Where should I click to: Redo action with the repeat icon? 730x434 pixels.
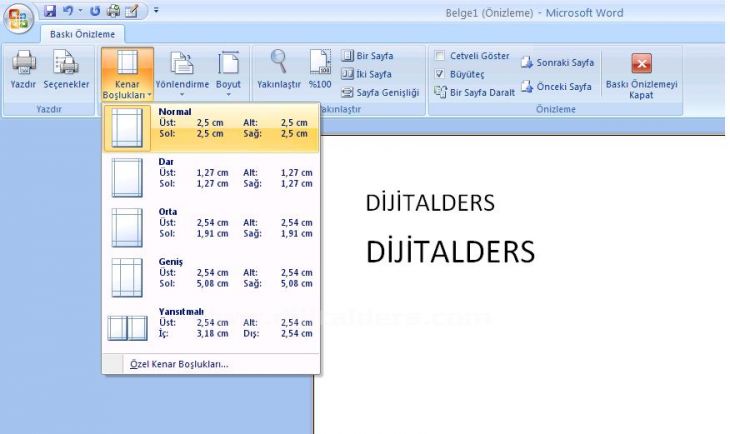[95, 11]
